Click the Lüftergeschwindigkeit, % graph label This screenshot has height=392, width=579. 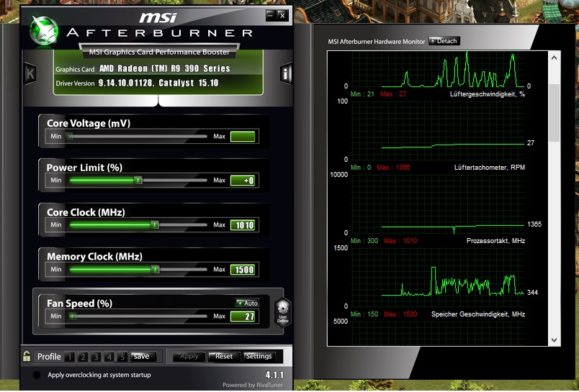[x=487, y=94]
